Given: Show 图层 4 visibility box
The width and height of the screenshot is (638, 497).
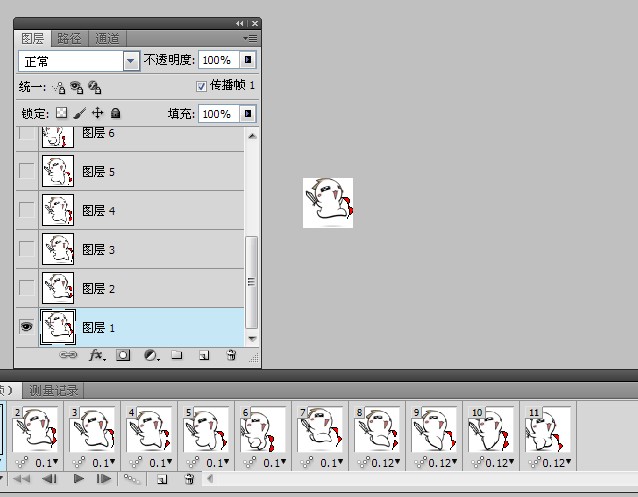Looking at the screenshot, I should coord(27,210).
